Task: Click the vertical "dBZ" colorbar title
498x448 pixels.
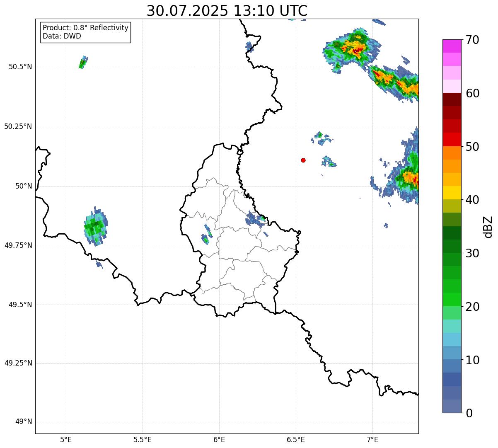Action: tap(488, 227)
